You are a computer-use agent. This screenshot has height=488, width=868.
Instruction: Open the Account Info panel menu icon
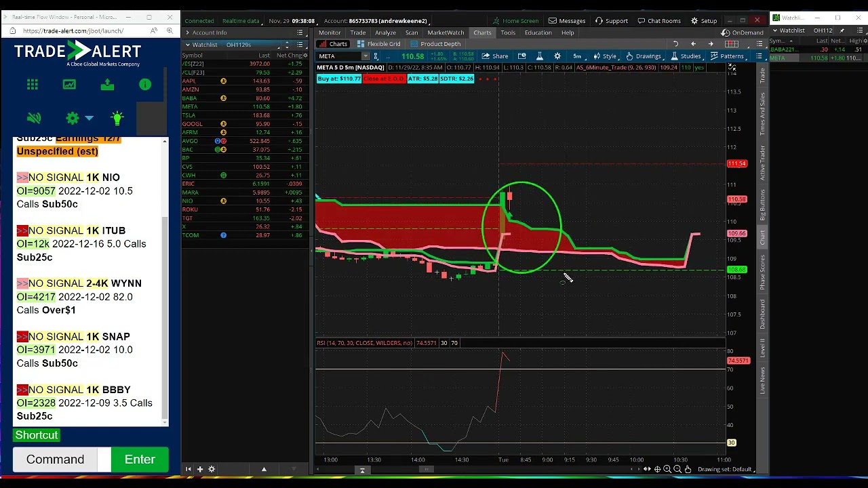(x=300, y=33)
